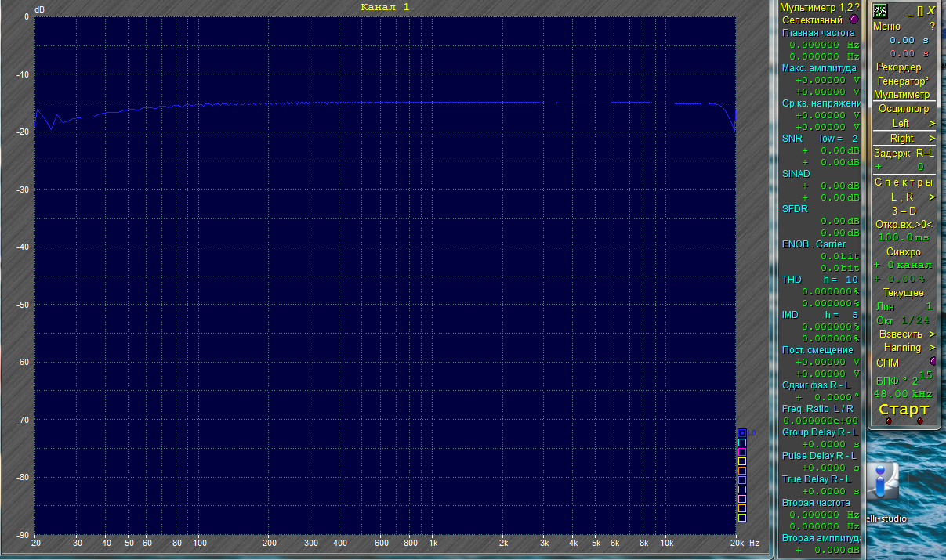Click the SINAD label
Viewport: 946px width, 560px height.
click(796, 174)
